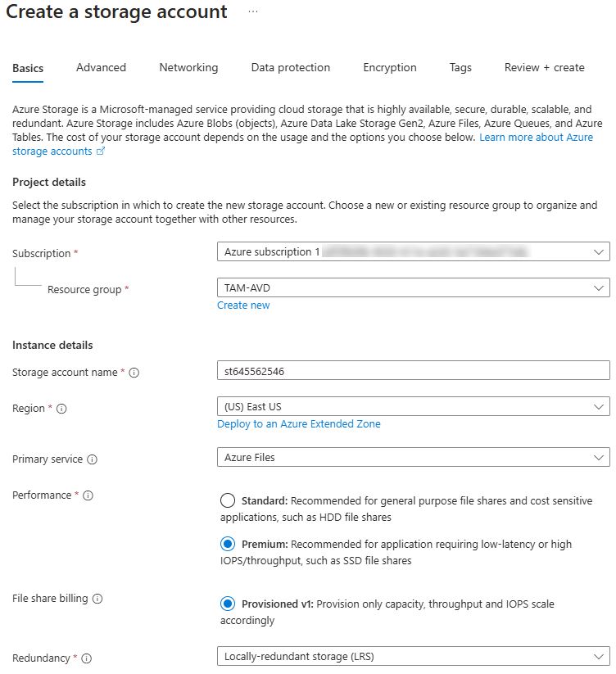The height and width of the screenshot is (674, 616).
Task: Click the File share billing info icon
Action: click(97, 599)
